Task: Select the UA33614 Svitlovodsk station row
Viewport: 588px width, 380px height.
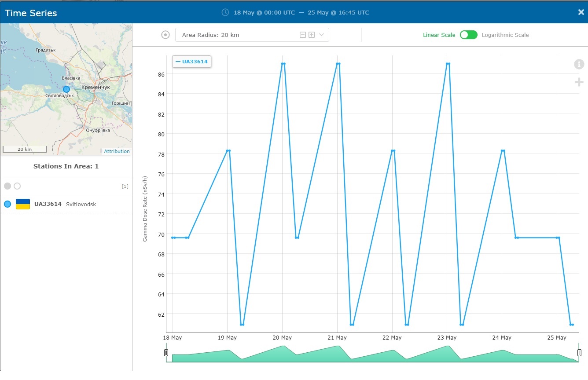Action: click(x=66, y=204)
